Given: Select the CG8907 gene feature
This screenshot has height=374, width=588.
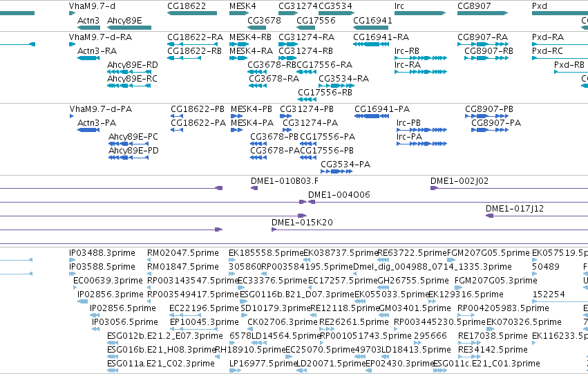Looking at the screenshot, I should pos(482,13).
